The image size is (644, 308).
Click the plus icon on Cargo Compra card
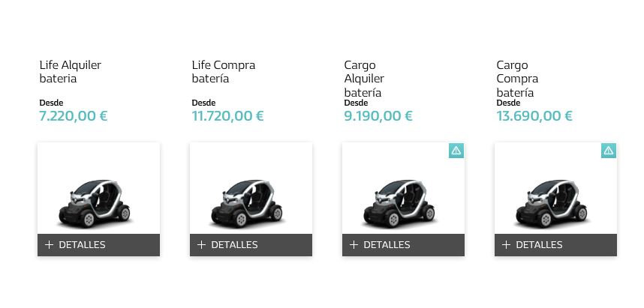pyautogui.click(x=507, y=245)
